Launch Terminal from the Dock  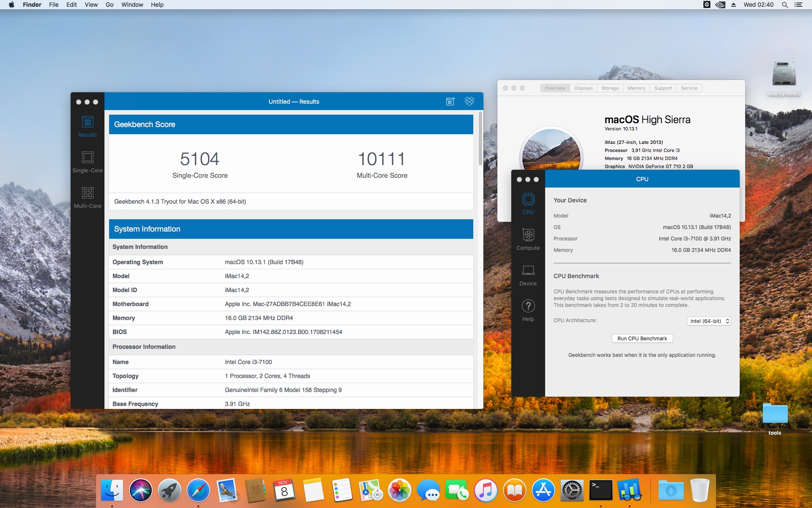point(601,490)
